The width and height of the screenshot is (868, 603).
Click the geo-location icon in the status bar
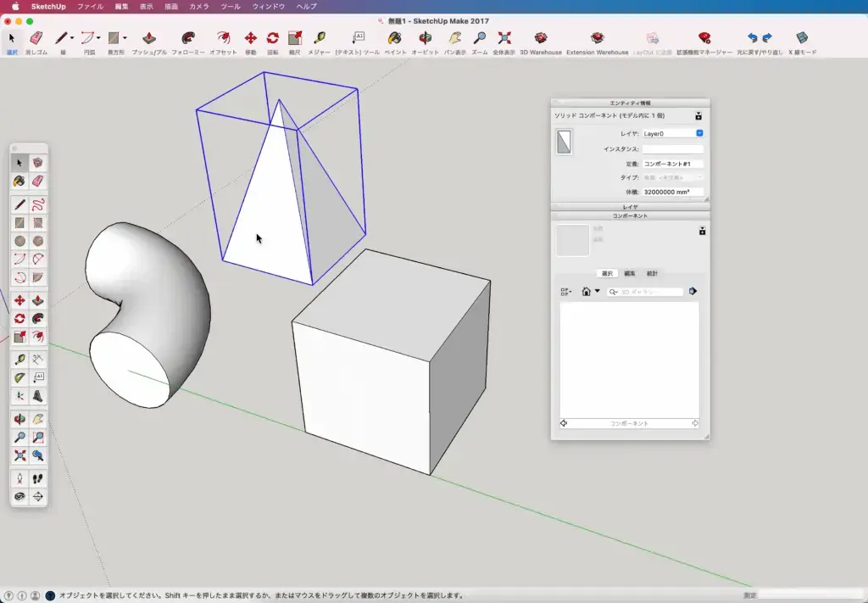8,596
